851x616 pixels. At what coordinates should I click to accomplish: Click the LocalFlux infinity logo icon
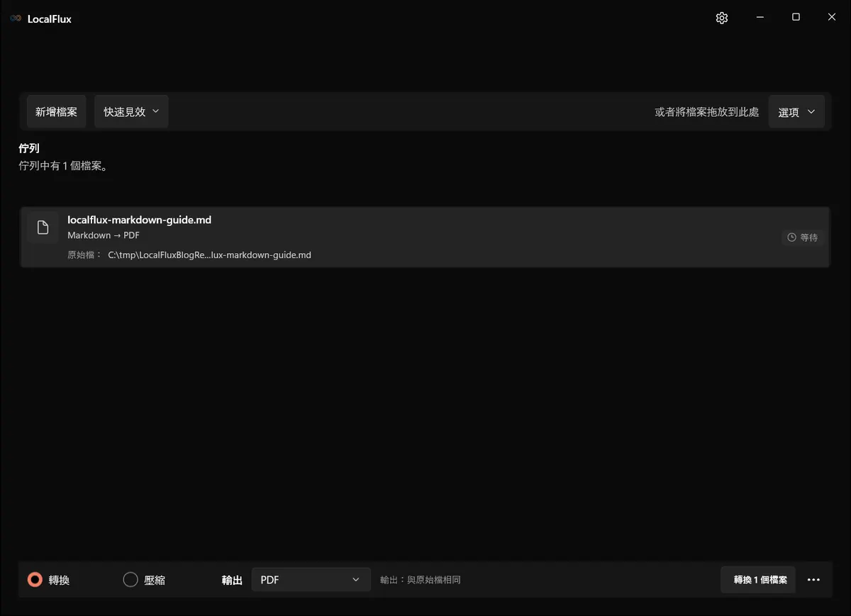16,19
